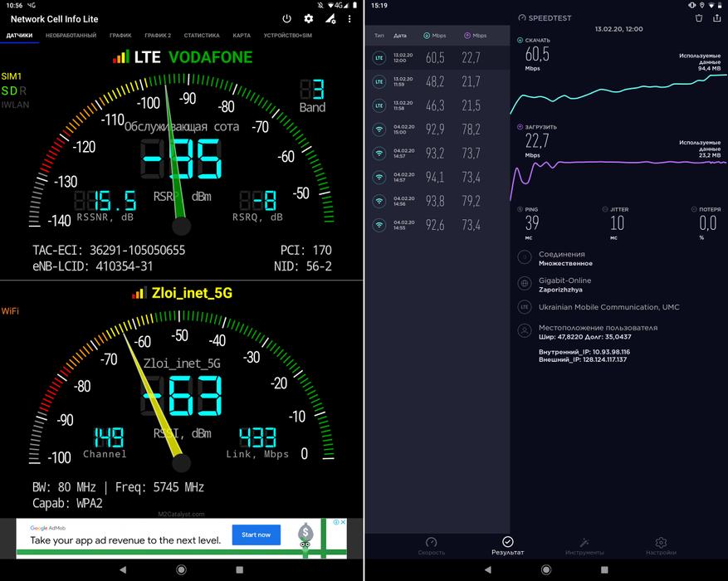Tap the SIM1 label
728x581 pixels.
(11, 76)
